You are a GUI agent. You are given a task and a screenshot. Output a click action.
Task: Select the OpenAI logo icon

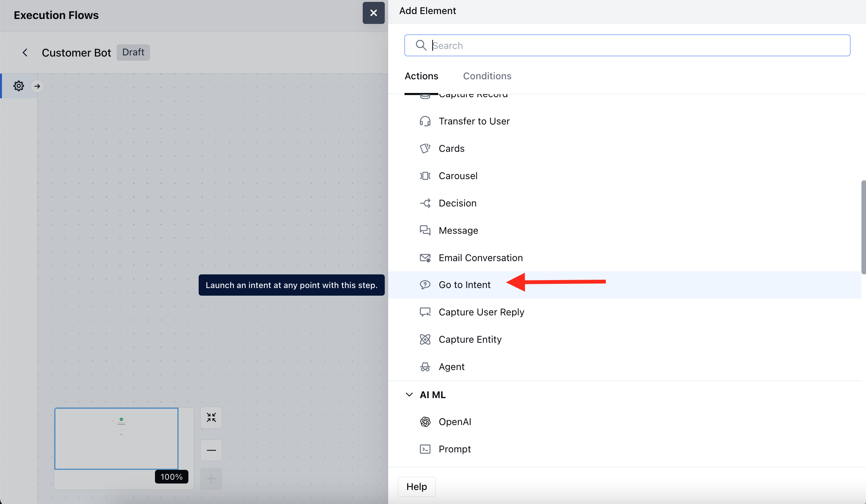pos(425,422)
